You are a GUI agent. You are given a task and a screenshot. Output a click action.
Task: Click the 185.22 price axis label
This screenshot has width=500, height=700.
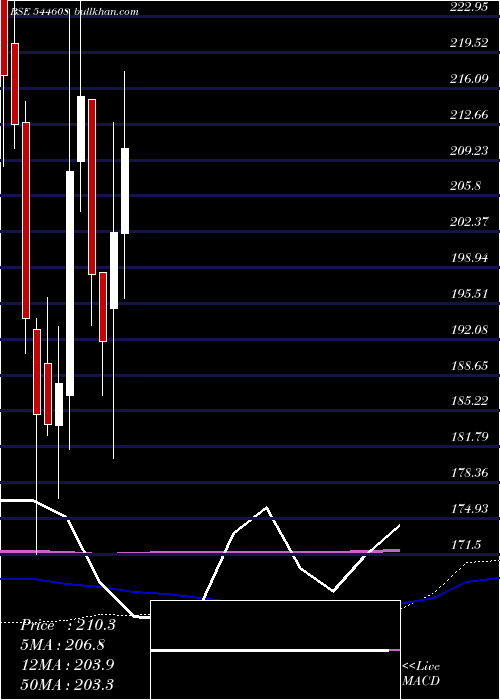(x=469, y=400)
